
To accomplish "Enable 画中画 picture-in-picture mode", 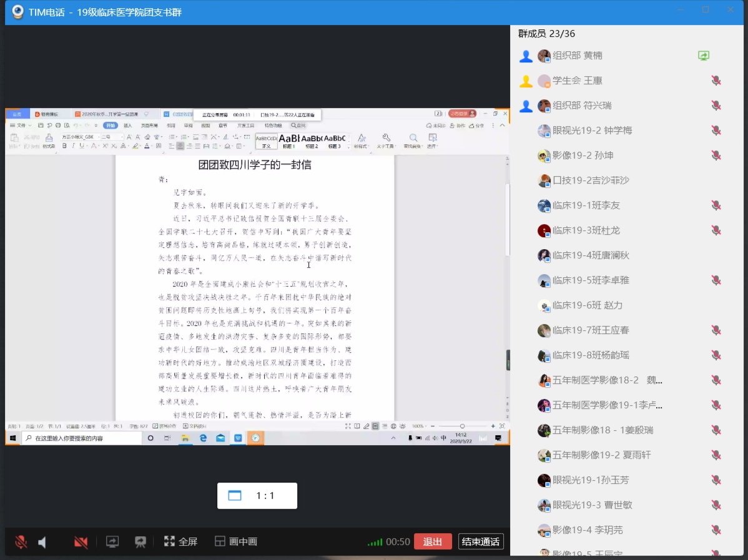I will tap(235, 542).
